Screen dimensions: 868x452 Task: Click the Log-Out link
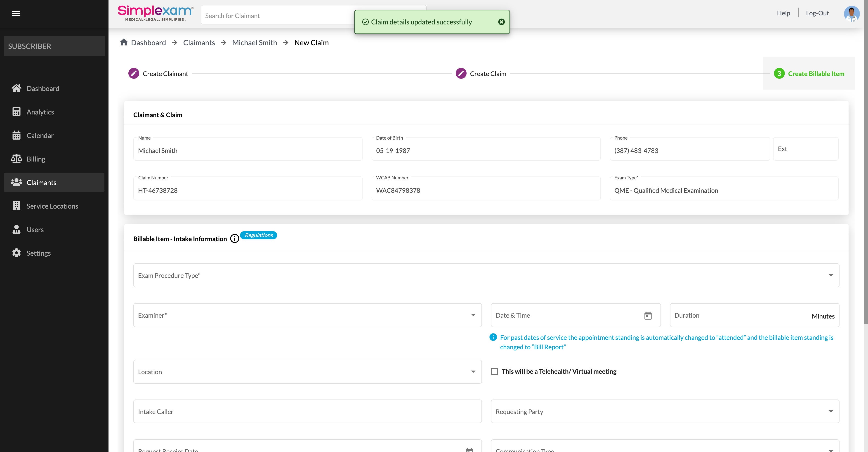(x=817, y=13)
